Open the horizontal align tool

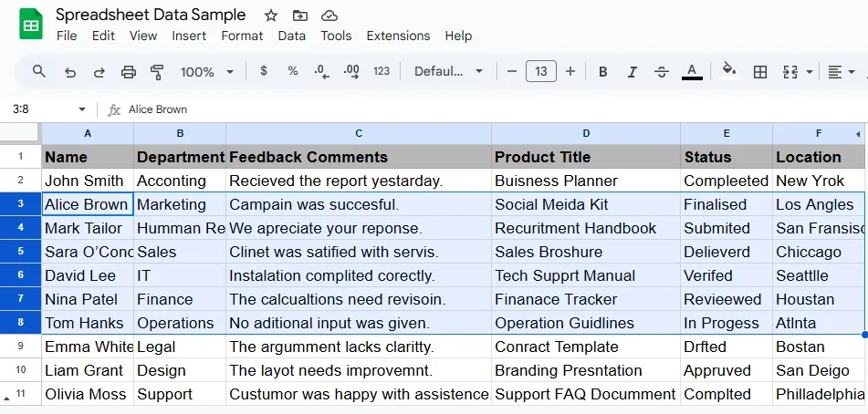(835, 72)
